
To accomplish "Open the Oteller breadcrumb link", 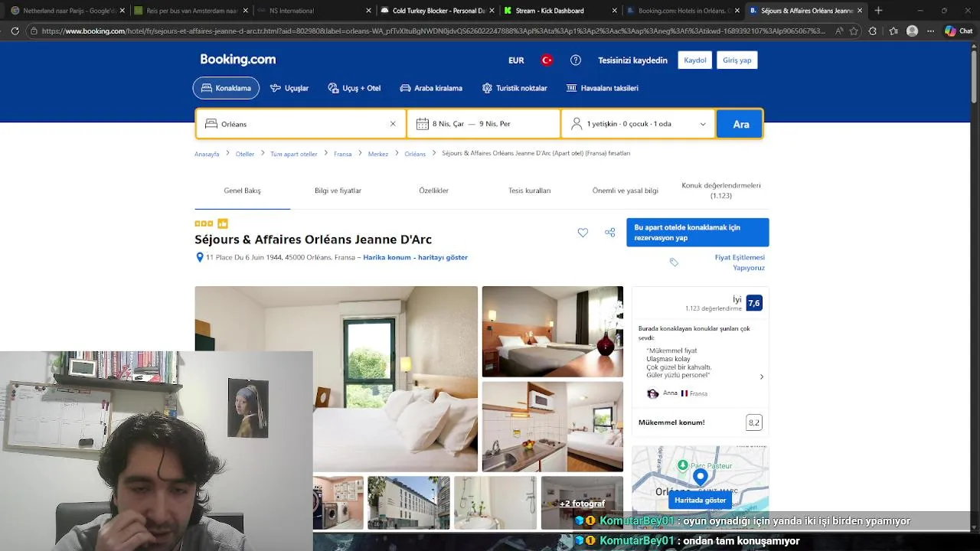I will tap(245, 154).
